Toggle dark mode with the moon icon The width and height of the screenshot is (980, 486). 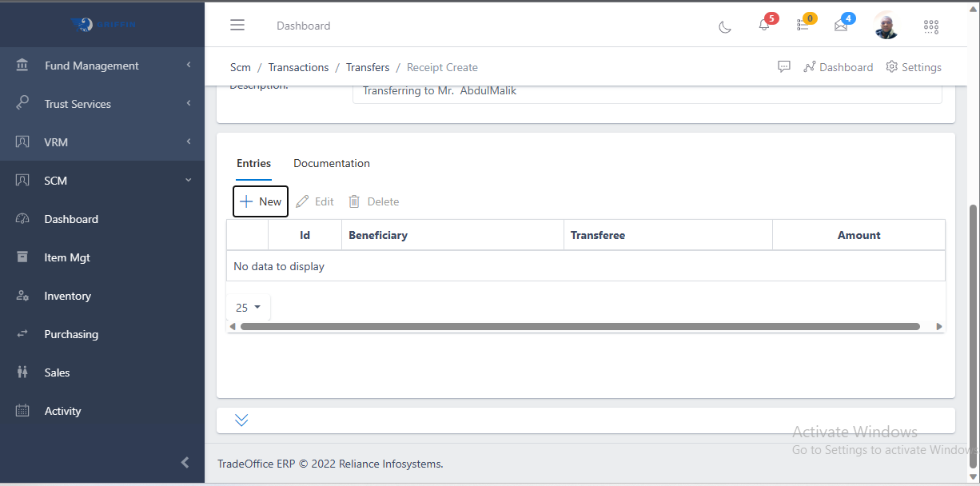point(724,26)
